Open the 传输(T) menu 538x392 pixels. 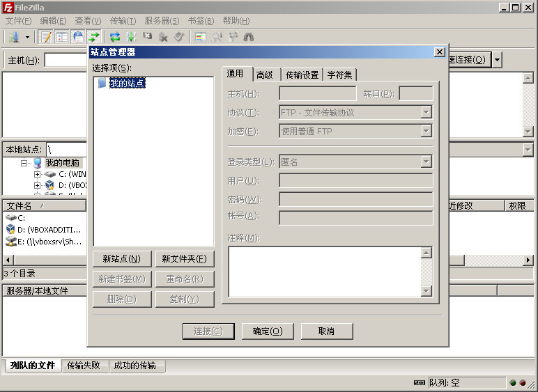tap(123, 21)
